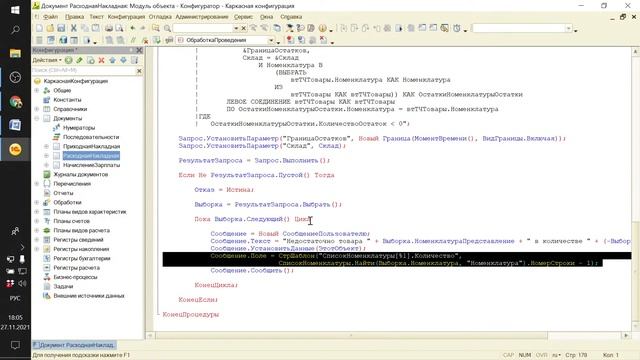
Task: Expand the Общие tree node
Action: pyautogui.click(x=37, y=90)
